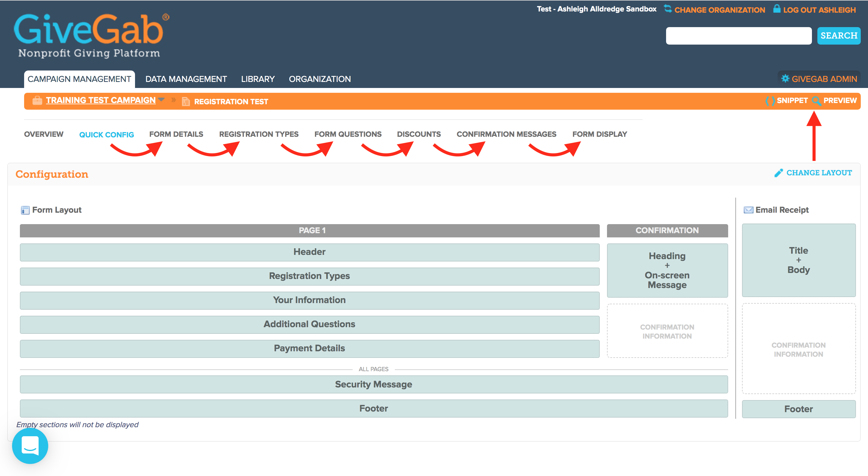
Task: Select the Header form section
Action: point(310,252)
